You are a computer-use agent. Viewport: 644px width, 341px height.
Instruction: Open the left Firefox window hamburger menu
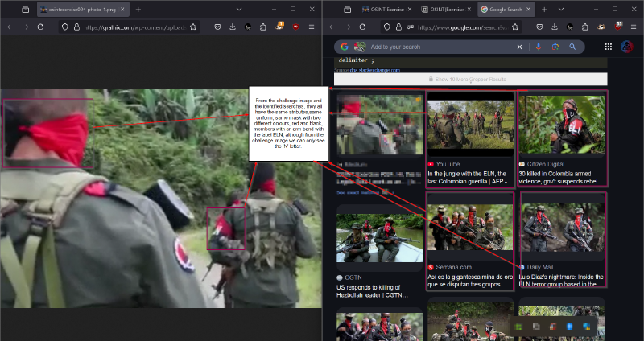point(312,27)
